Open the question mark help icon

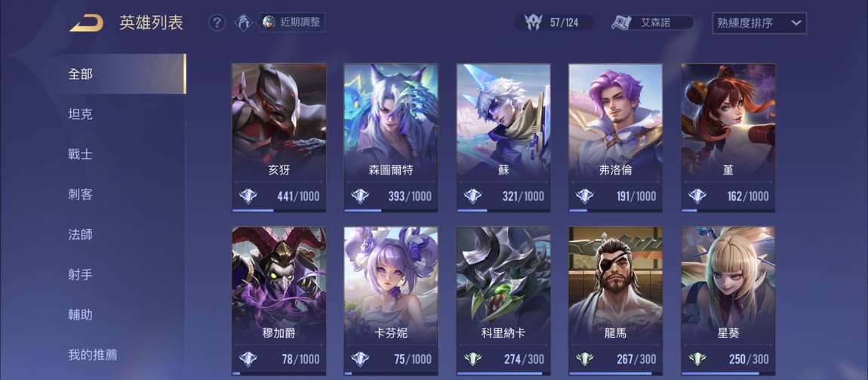pos(217,23)
